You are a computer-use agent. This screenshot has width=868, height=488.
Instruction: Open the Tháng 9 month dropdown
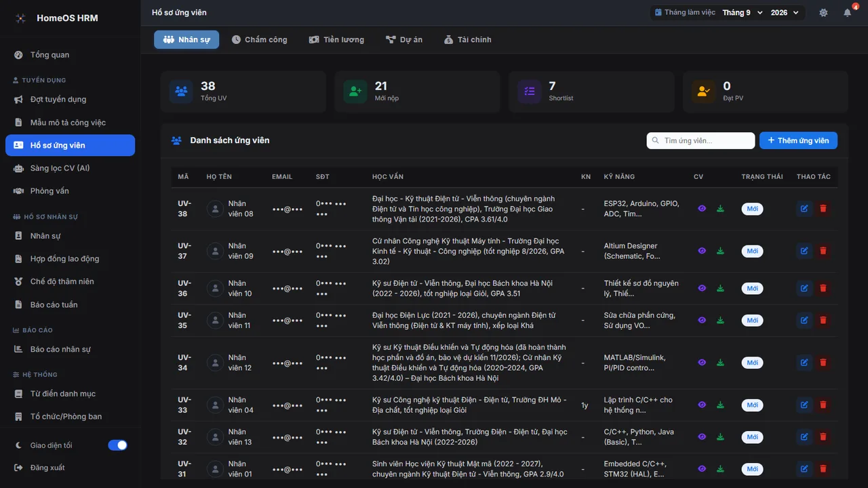pyautogui.click(x=742, y=13)
